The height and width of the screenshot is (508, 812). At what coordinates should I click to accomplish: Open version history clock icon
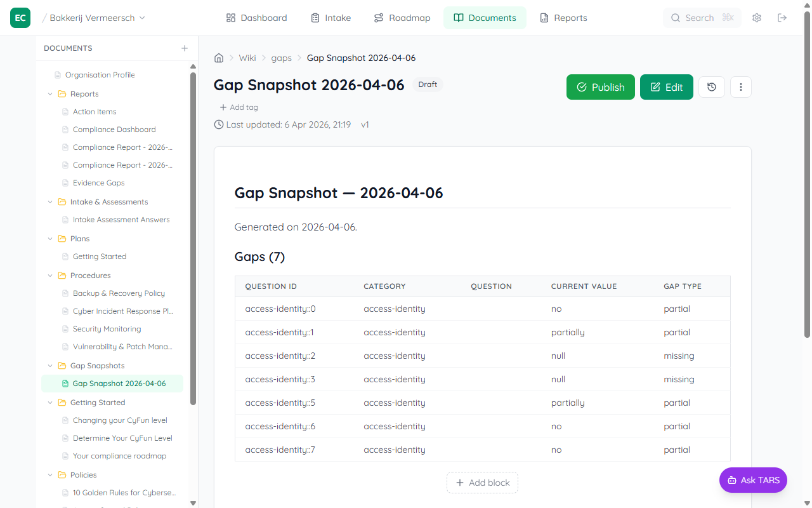(712, 87)
